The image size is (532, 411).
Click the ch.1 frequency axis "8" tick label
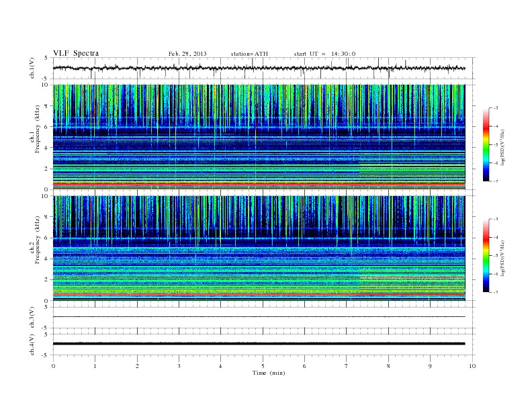click(46, 106)
